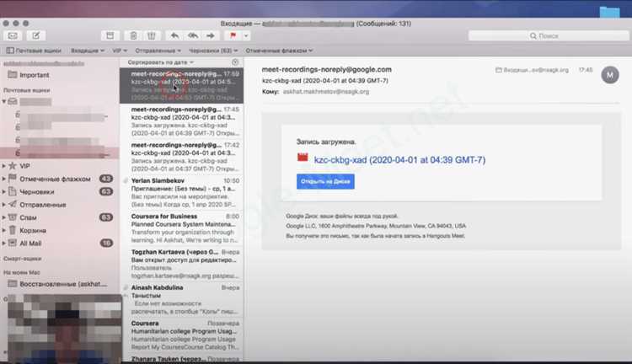Viewport: 632px width, 364px height.
Task: Delete the selected email with trash icon
Action: click(x=133, y=35)
